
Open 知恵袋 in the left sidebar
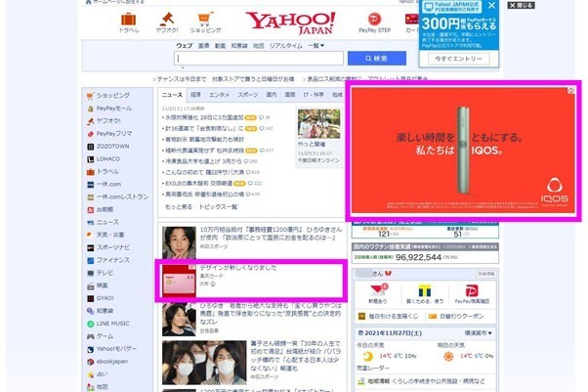click(x=101, y=311)
